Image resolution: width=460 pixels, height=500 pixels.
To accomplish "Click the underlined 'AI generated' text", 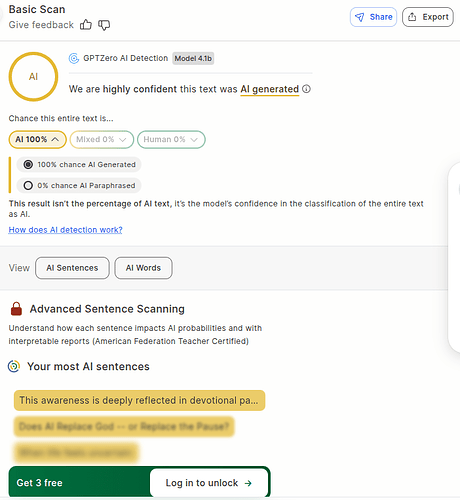I will 270,89.
